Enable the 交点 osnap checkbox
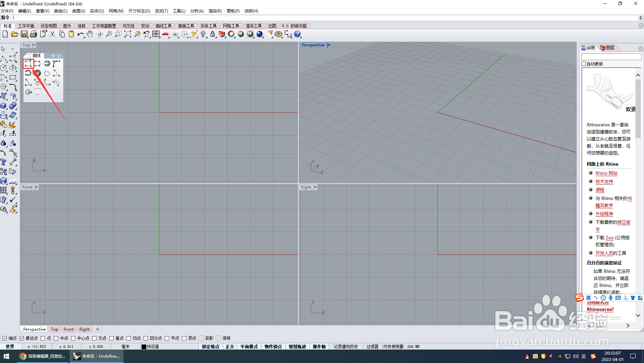The image size is (644, 363). click(x=94, y=338)
